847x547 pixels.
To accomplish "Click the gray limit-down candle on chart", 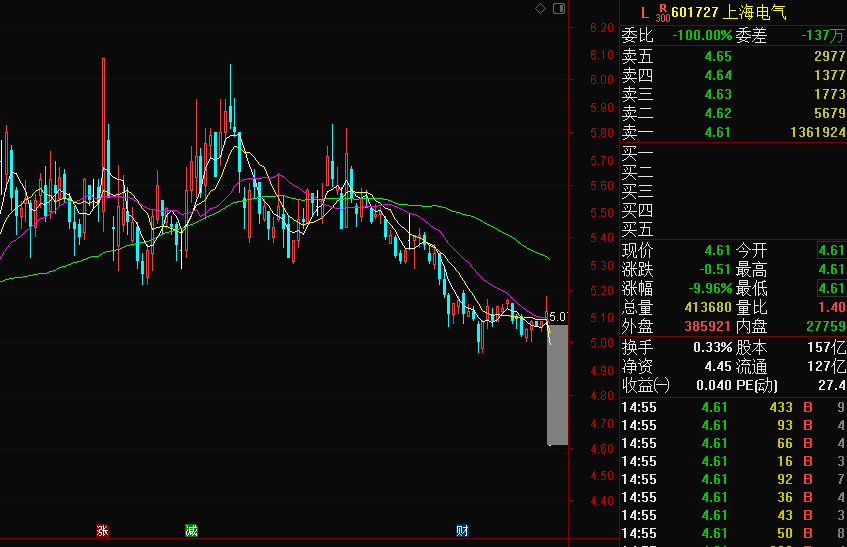I will point(558,385).
